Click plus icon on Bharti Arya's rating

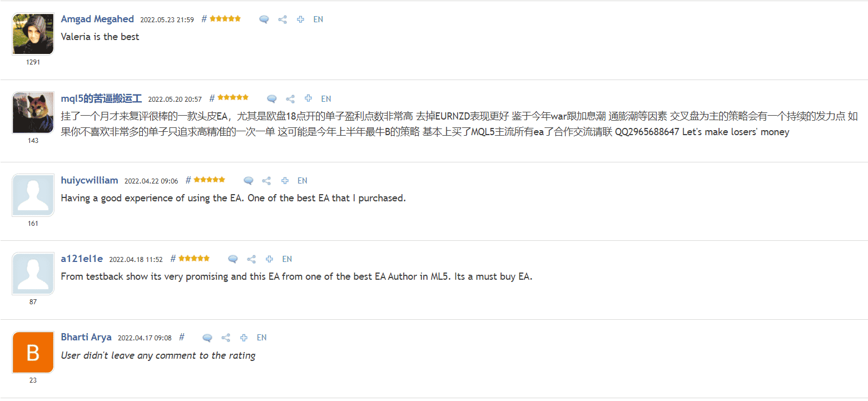244,338
